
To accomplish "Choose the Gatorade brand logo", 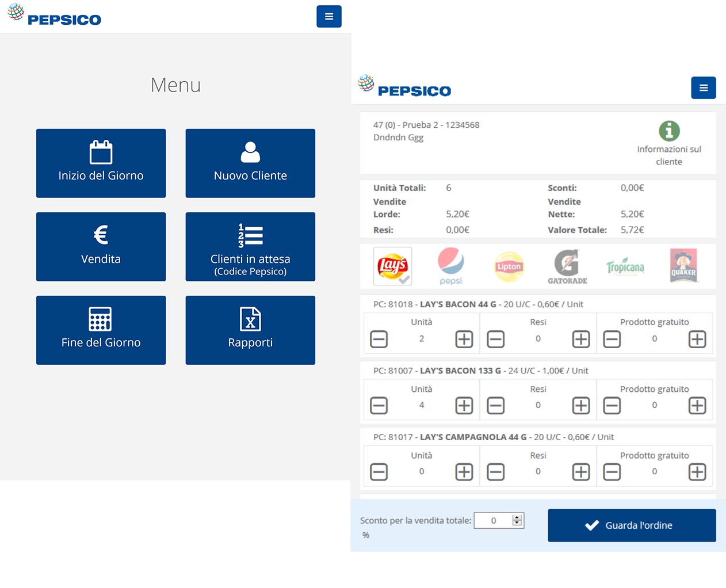I will [567, 266].
